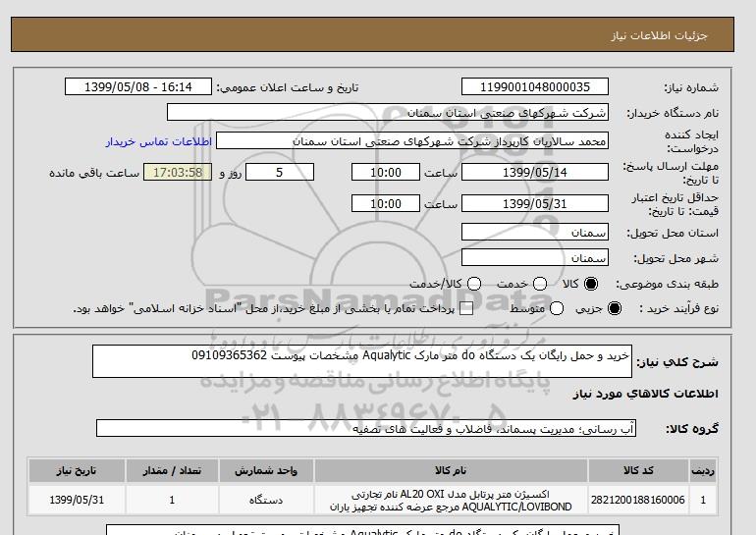Select the خدمت radio button
This screenshot has width=756, height=535.
pos(540,284)
